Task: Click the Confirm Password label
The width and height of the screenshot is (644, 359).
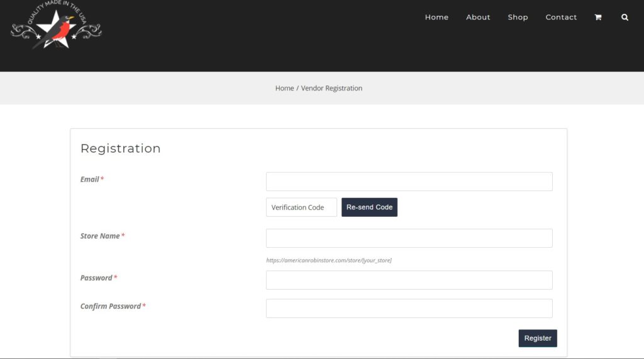Action: [111, 306]
